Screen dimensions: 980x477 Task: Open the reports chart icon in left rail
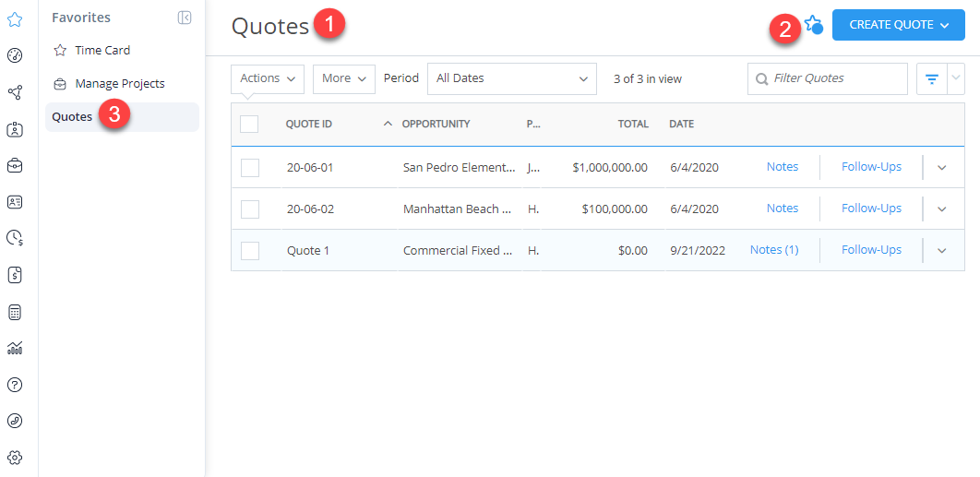[15, 348]
